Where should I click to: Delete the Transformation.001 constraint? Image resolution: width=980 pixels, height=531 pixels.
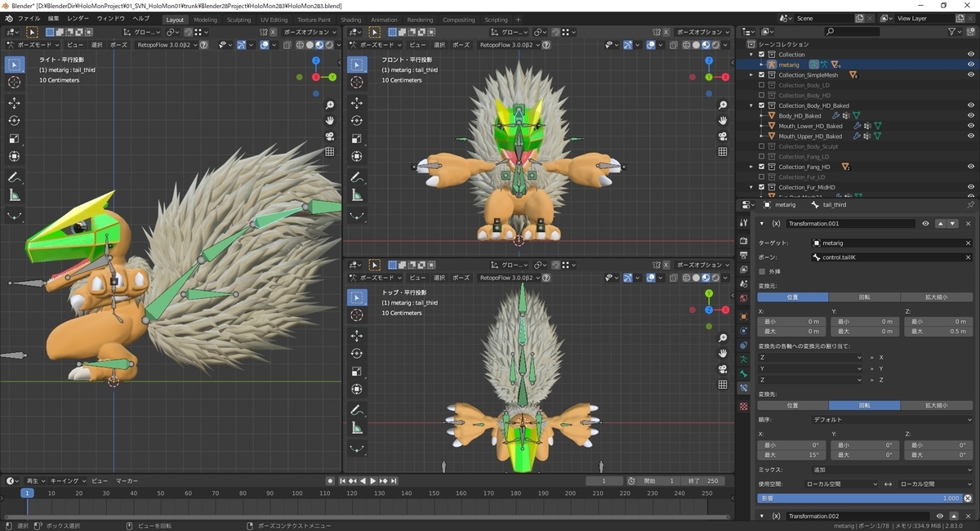coord(969,223)
